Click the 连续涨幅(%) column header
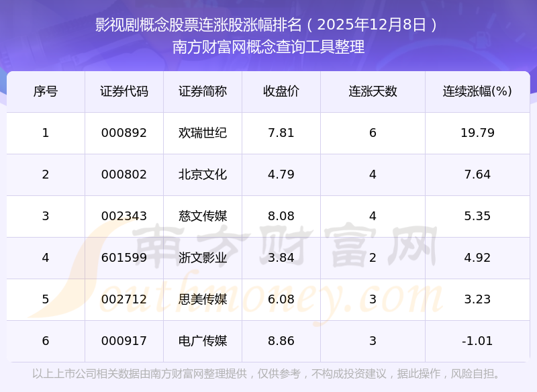537x392 pixels. [477, 91]
